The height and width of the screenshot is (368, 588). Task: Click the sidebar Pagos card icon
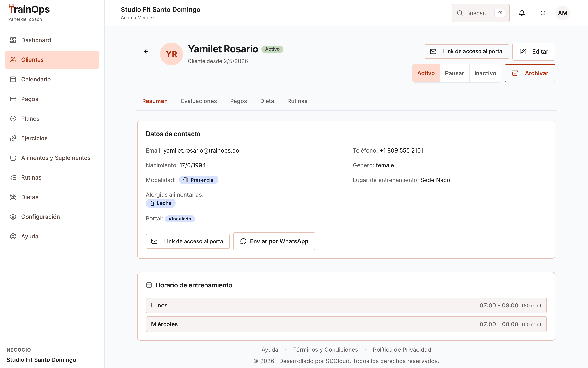(13, 99)
